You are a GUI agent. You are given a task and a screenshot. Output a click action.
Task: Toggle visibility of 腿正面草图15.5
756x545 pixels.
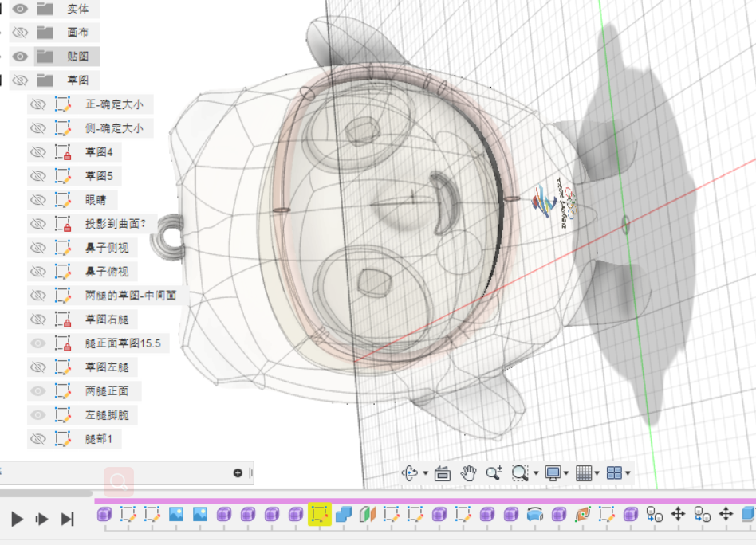tap(37, 343)
